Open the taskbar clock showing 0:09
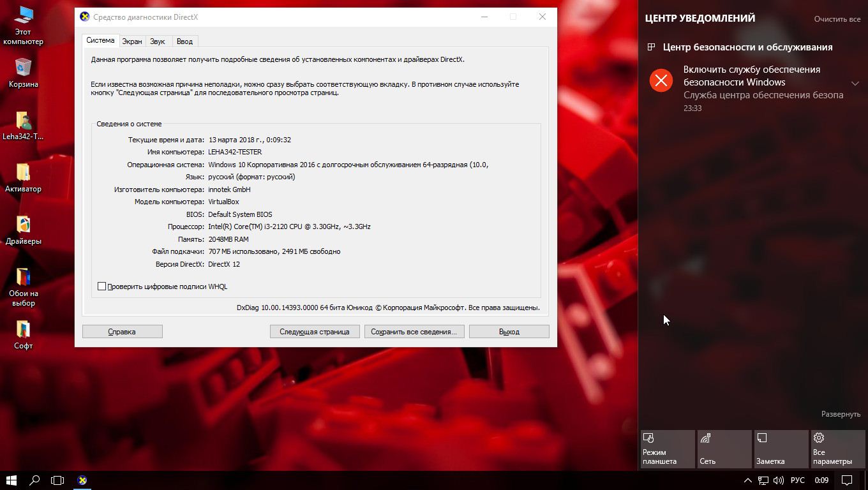 click(821, 480)
